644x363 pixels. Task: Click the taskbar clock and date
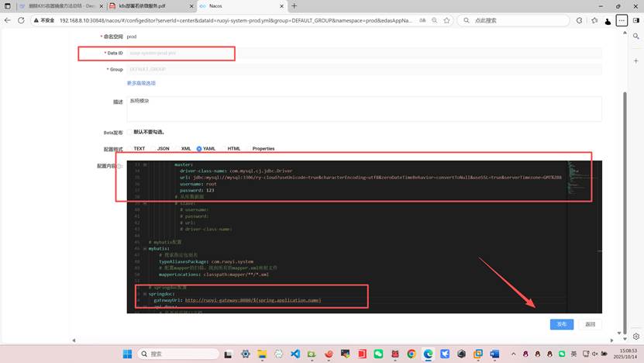pyautogui.click(x=625, y=354)
